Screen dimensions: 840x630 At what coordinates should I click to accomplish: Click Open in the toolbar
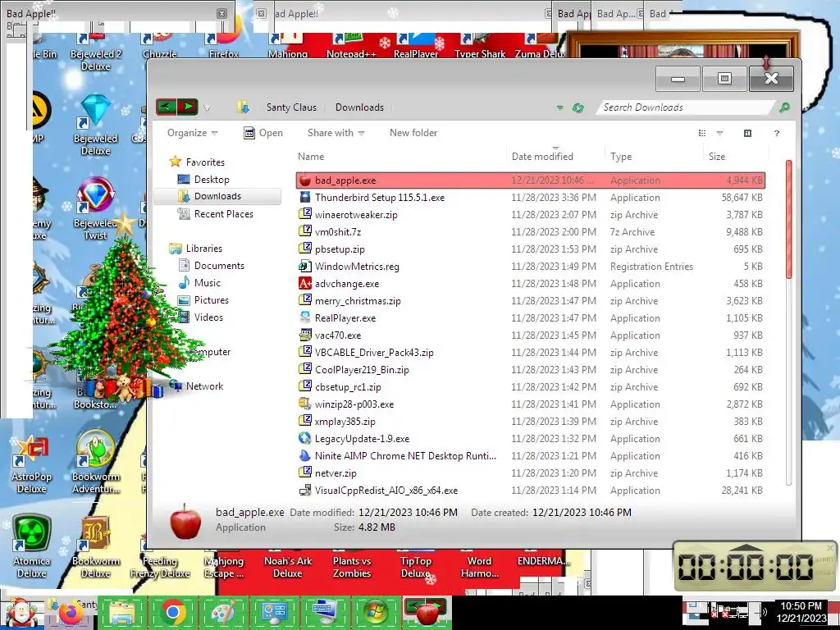263,133
